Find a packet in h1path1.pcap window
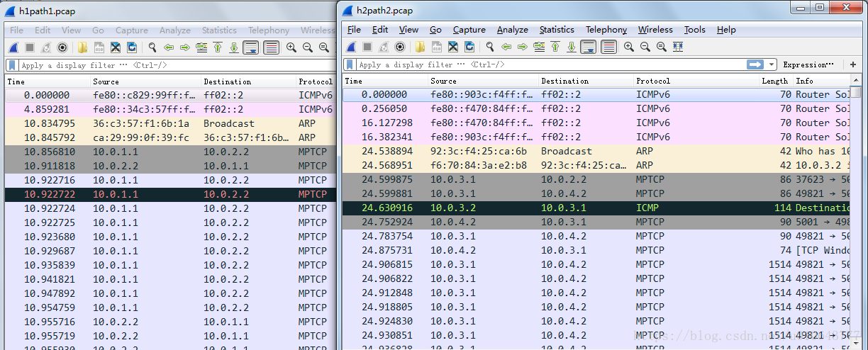The height and width of the screenshot is (350, 868). point(152,47)
